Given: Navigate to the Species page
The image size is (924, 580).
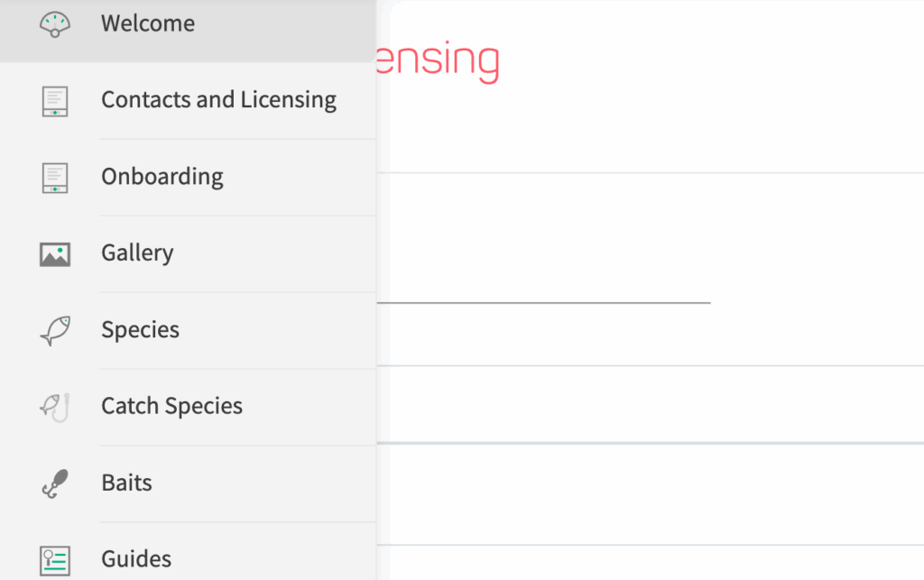Looking at the screenshot, I should tap(140, 330).
